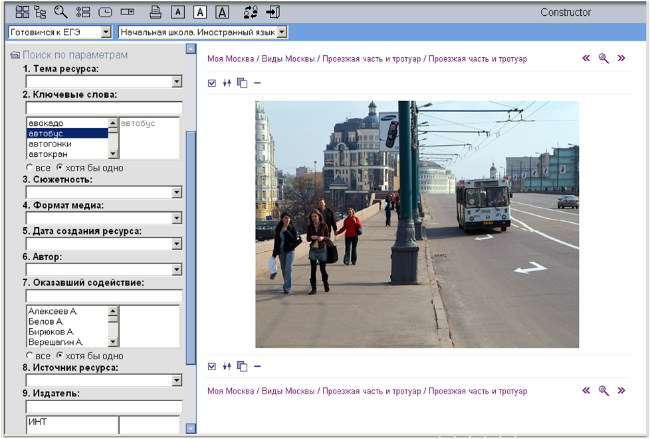Select 'Белов А.' in contributors list

click(47, 321)
